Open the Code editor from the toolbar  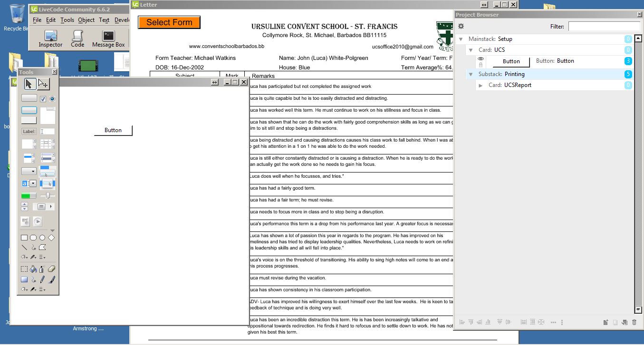pos(77,38)
